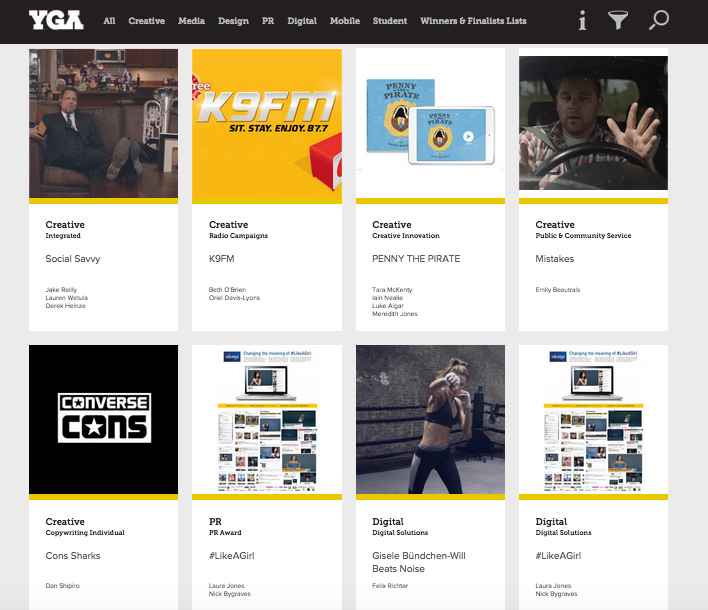
Task: Open the Penny the Pirate thumbnail
Action: 430,123
